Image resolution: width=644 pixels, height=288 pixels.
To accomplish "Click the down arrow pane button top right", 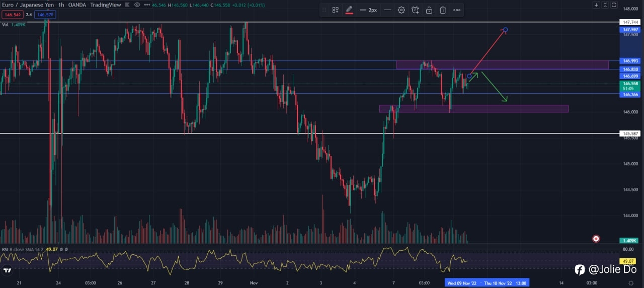I will [596, 5].
